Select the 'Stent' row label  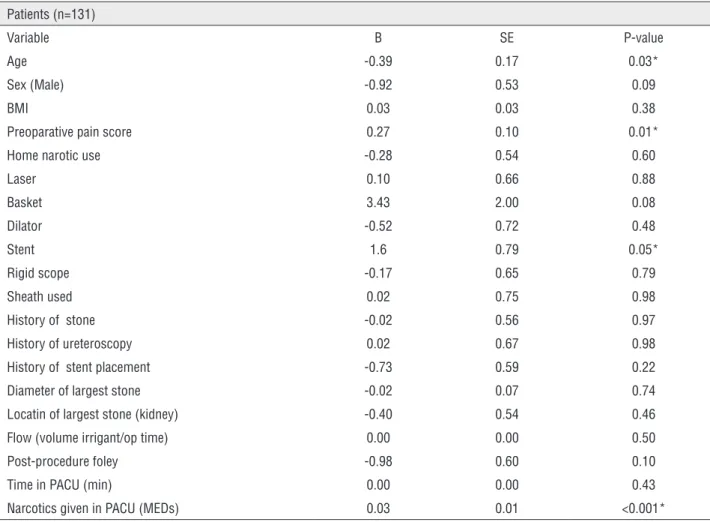21,249
